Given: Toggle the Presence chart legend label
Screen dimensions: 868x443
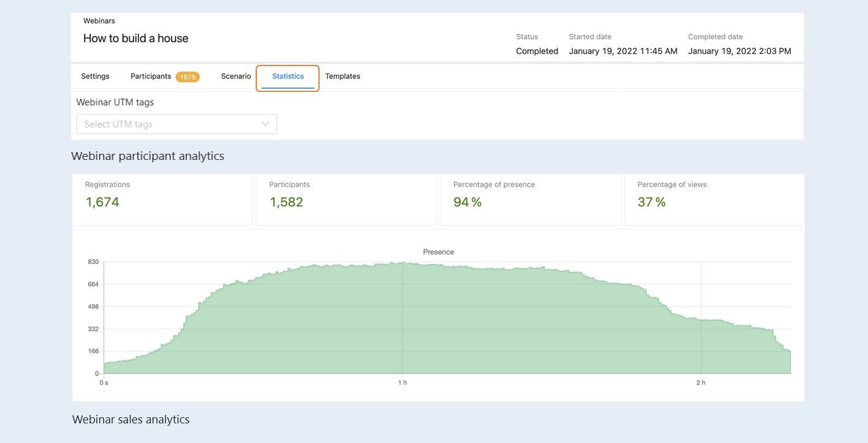Looking at the screenshot, I should 439,252.
